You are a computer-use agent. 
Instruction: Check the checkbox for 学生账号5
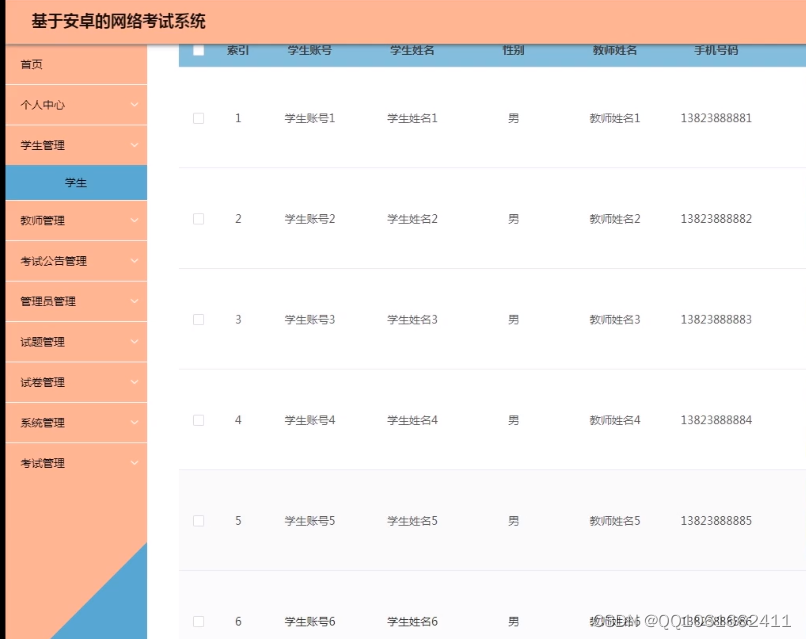pos(198,520)
